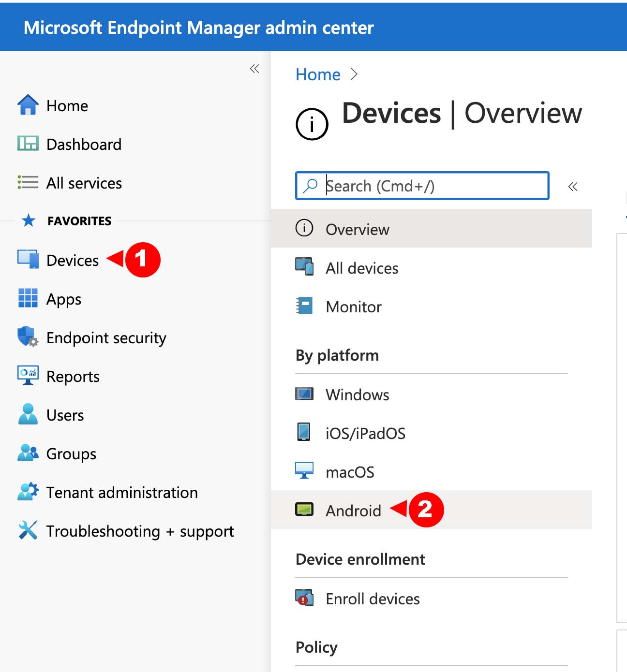Click the Home breadcrumb link
This screenshot has width=627, height=672.
[x=318, y=74]
